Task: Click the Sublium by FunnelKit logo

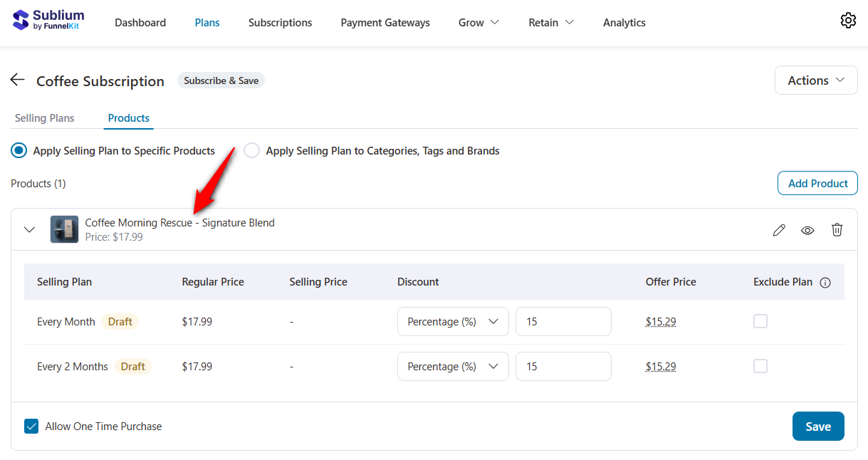Action: (47, 20)
